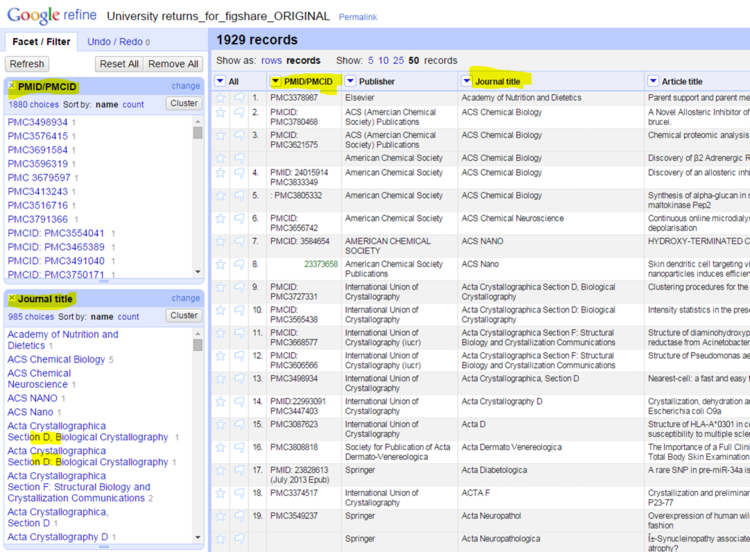Star row 2 PMC3780468 record
This screenshot has height=552, width=750.
[220, 112]
